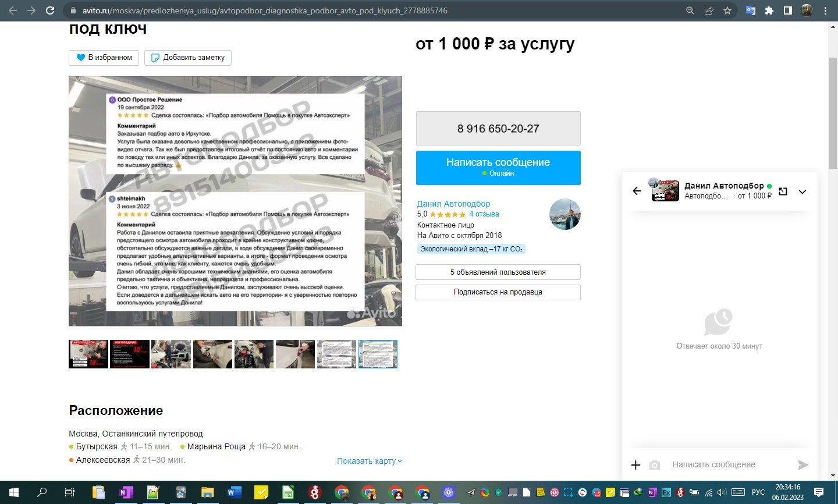Switch input language 'РУС'
The image size is (838, 504).
pos(758,492)
